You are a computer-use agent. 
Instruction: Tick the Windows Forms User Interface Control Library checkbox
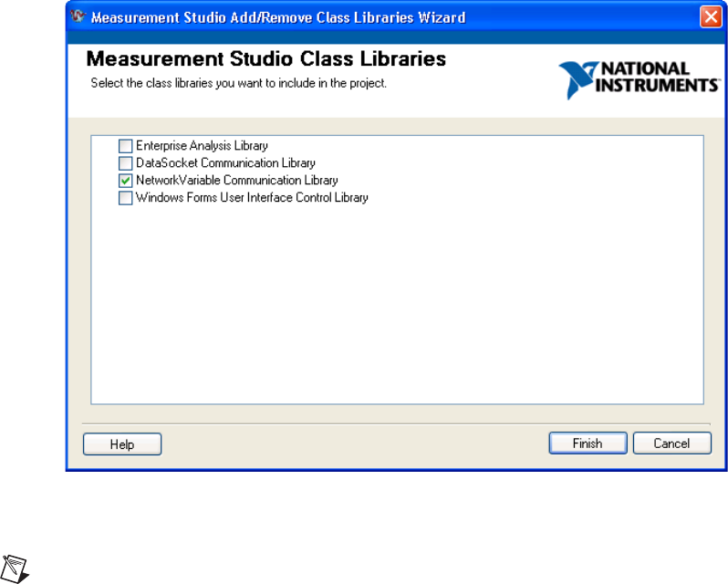pyautogui.click(x=125, y=198)
